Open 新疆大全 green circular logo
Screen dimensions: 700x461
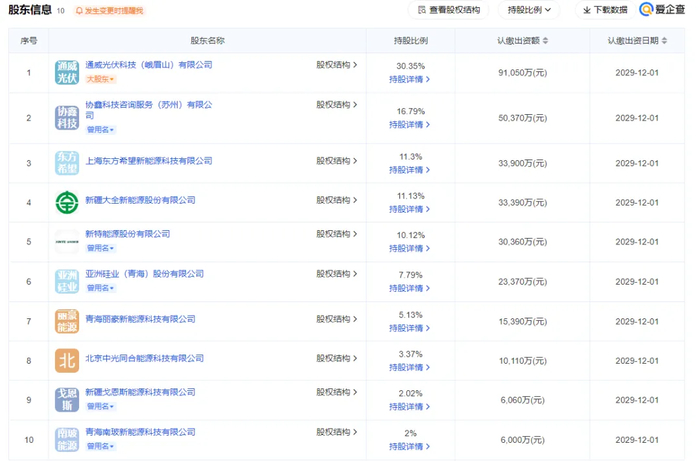(x=67, y=202)
